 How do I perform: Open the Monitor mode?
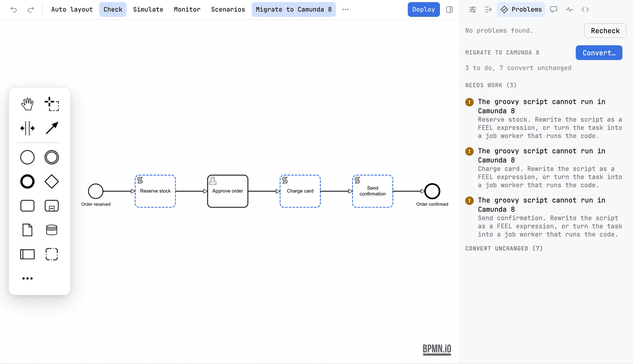click(187, 9)
